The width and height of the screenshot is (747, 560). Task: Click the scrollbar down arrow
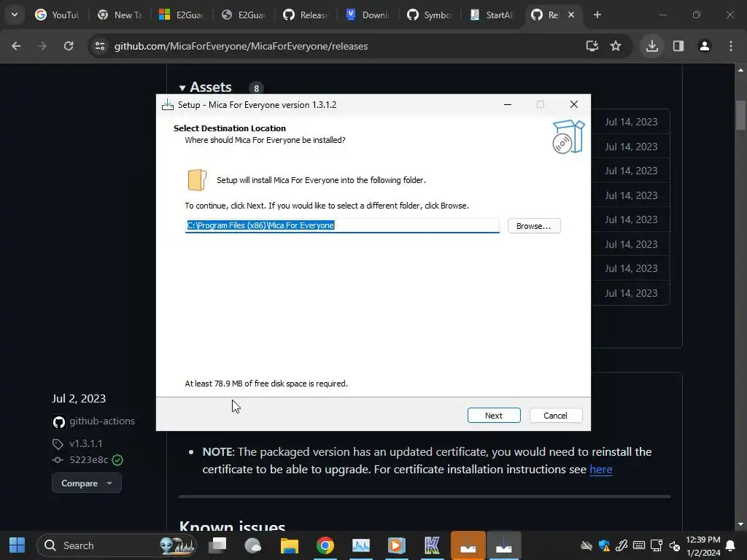(x=740, y=524)
